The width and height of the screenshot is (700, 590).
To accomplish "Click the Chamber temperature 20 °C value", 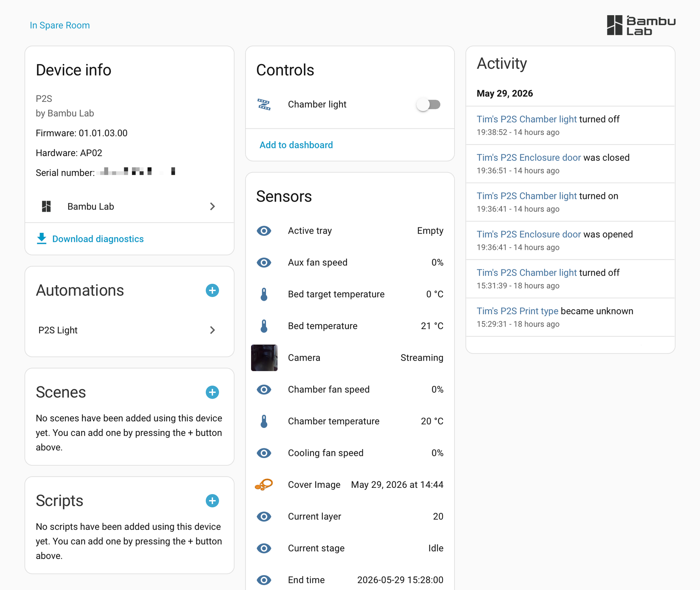I will click(x=432, y=421).
